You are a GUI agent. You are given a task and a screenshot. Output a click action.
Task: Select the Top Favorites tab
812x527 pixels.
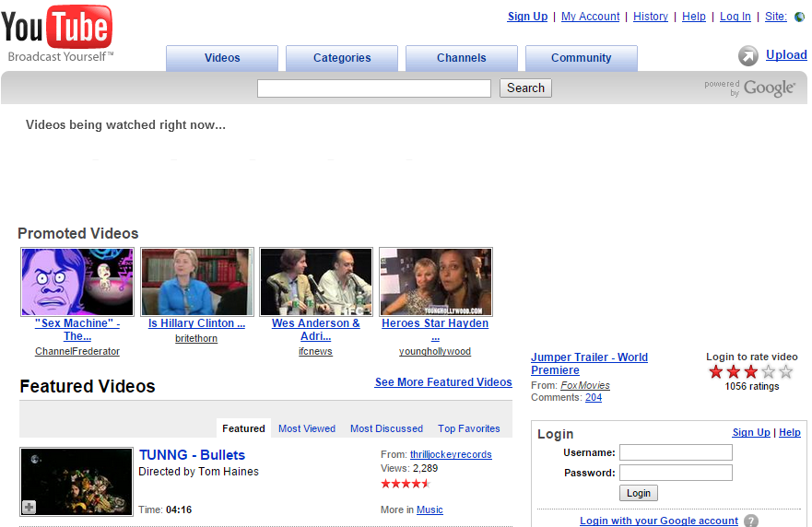tap(468, 428)
